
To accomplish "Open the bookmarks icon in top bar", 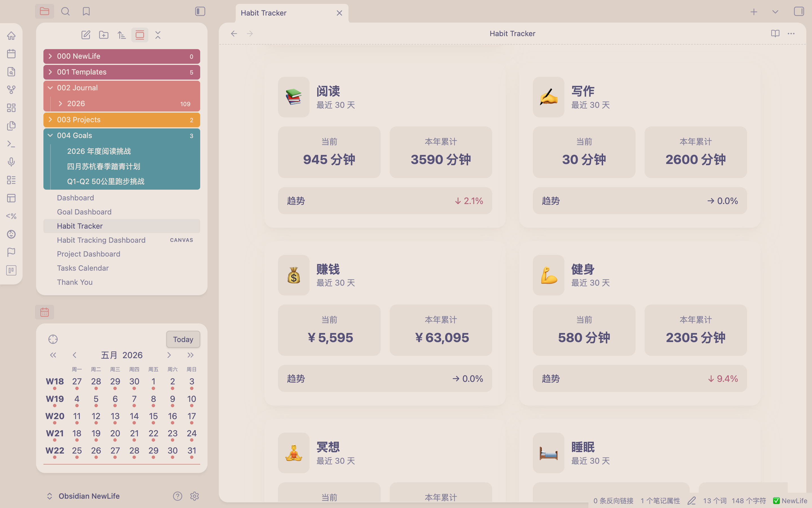I will (86, 11).
